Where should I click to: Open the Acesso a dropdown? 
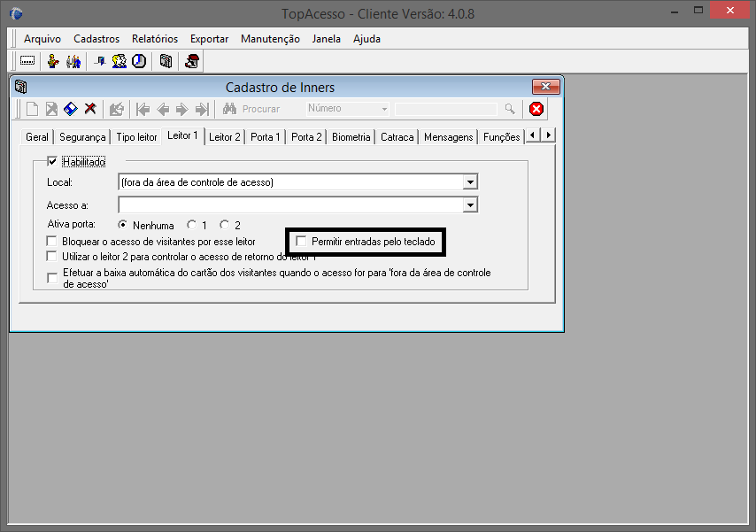coord(471,204)
